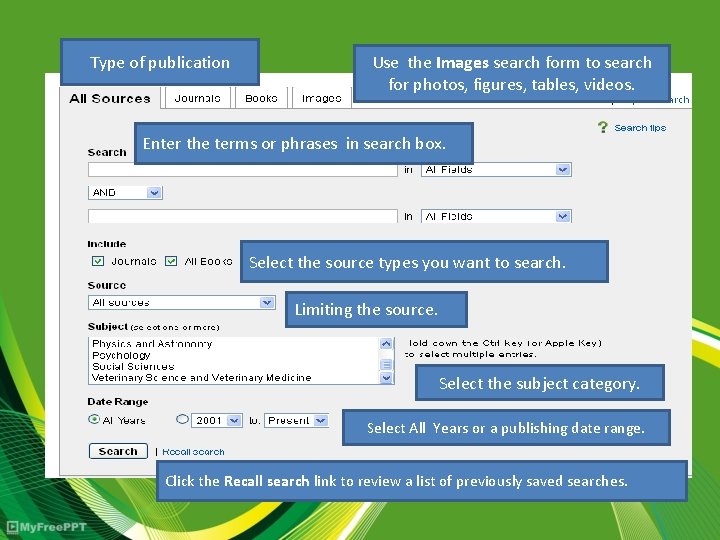Select Psychology in the subject list
This screenshot has height=540, width=720.
[121, 355]
